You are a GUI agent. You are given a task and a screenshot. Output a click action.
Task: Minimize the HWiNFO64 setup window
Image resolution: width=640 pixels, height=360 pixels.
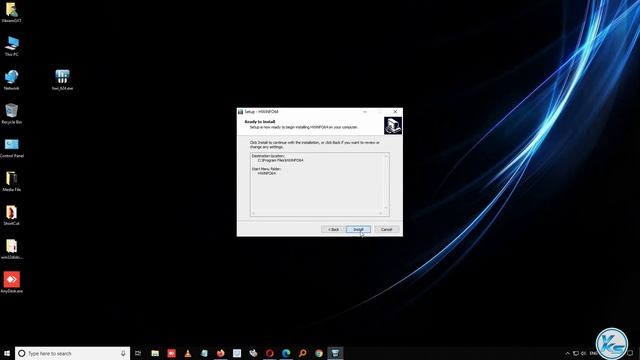click(365, 111)
